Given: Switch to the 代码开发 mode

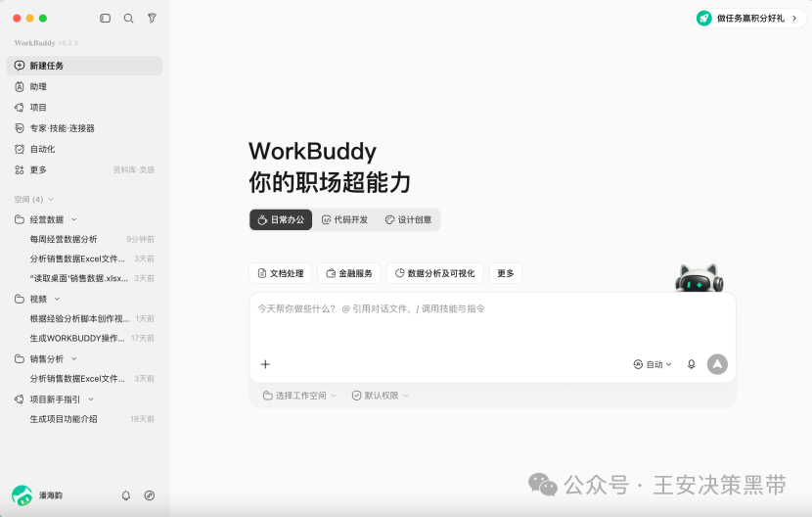Looking at the screenshot, I should [x=345, y=220].
